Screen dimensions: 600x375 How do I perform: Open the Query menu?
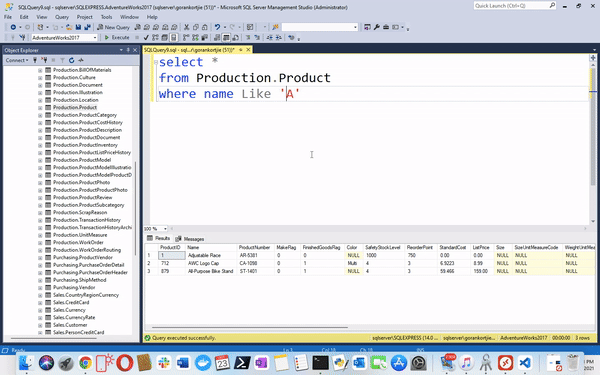[x=62, y=17]
